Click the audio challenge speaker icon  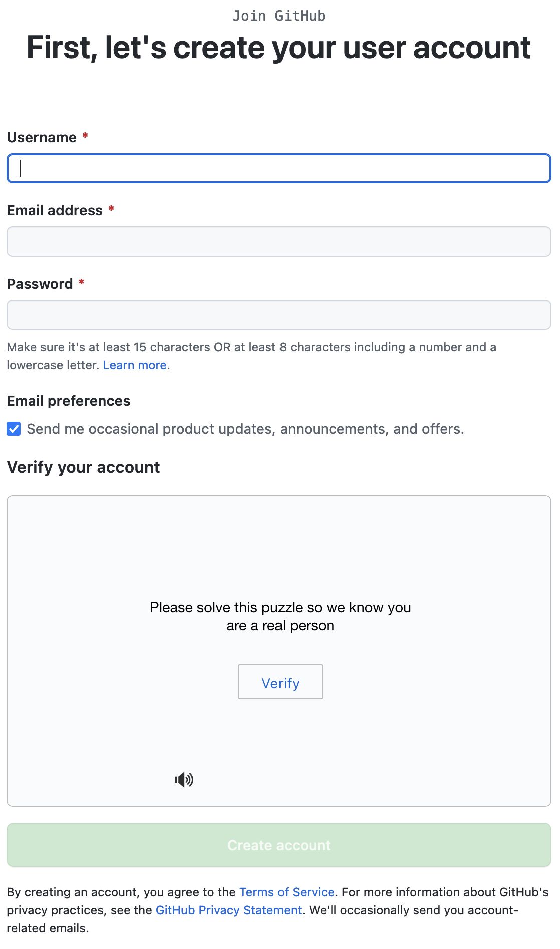[184, 779]
